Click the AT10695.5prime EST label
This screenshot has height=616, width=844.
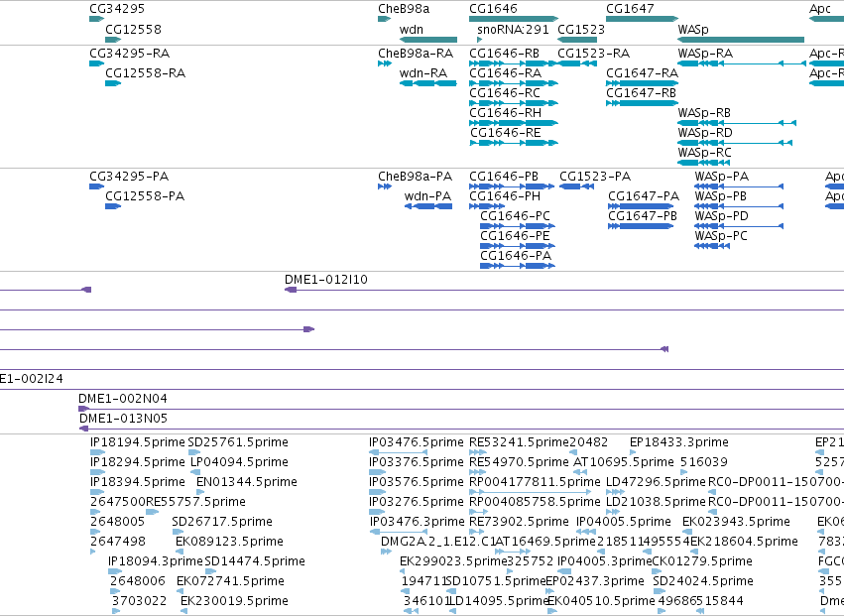point(624,462)
